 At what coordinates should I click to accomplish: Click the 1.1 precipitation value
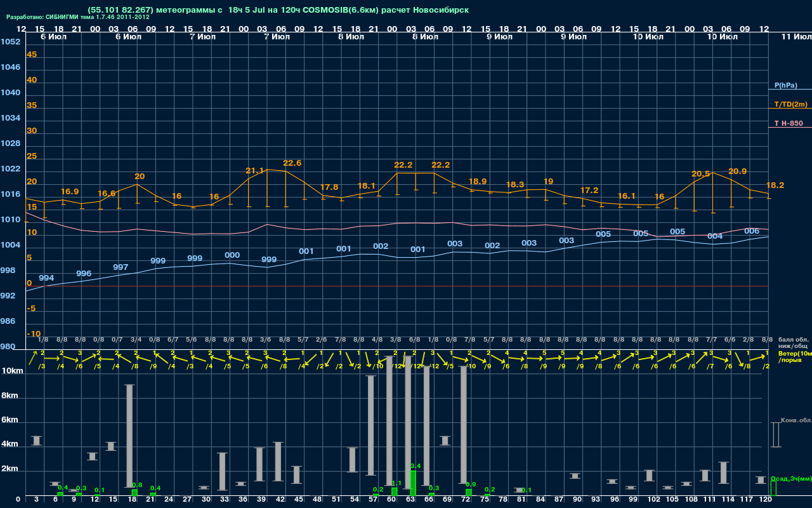[x=397, y=483]
